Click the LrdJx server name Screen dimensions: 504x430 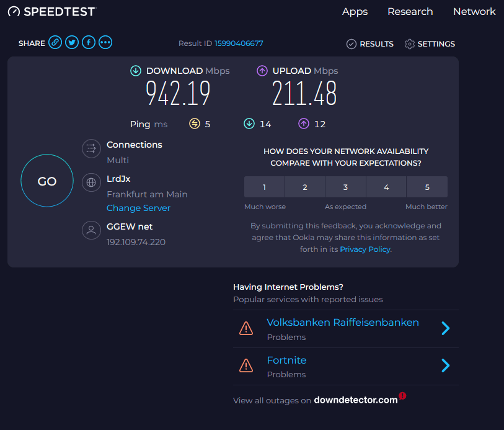click(x=118, y=179)
